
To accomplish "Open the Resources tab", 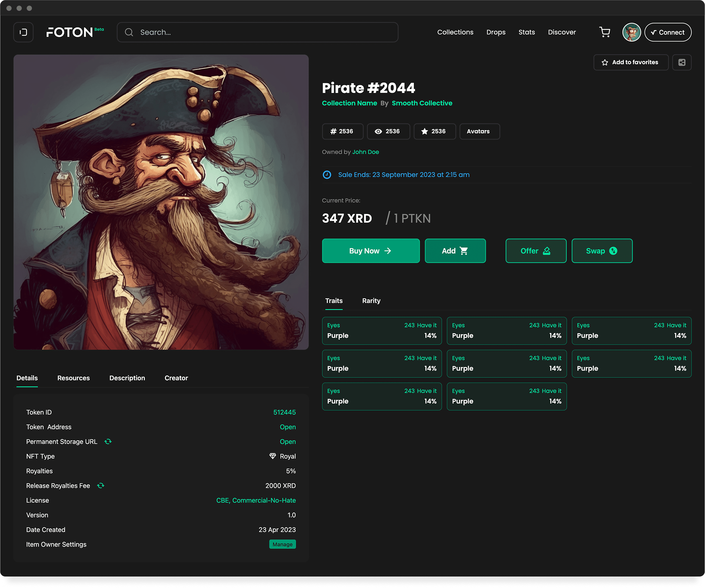I will pyautogui.click(x=74, y=378).
